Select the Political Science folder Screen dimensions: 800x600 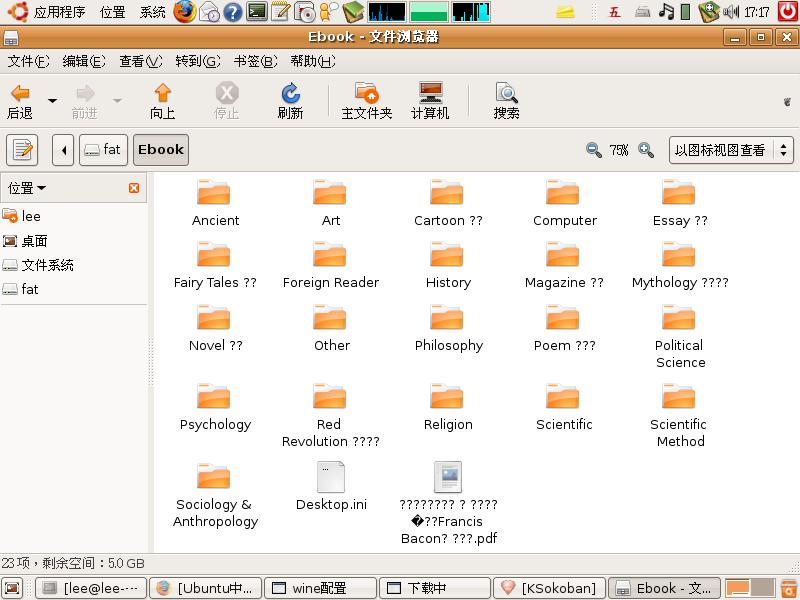(x=680, y=337)
